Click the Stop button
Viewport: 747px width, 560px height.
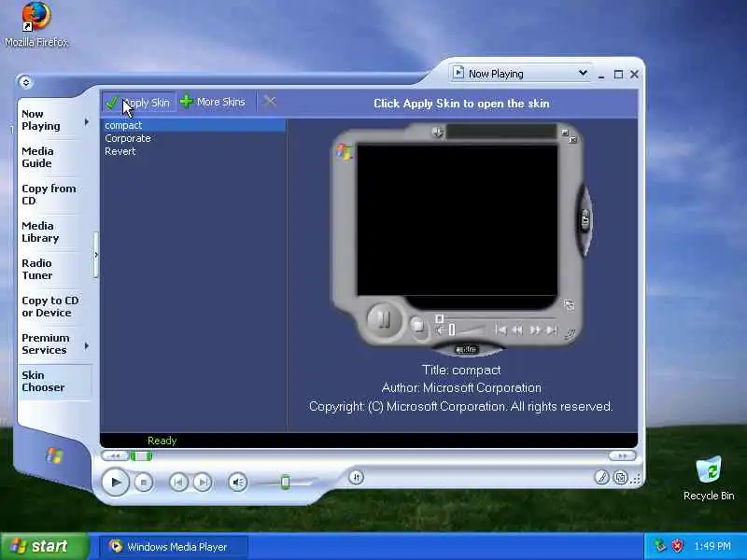tap(144, 483)
